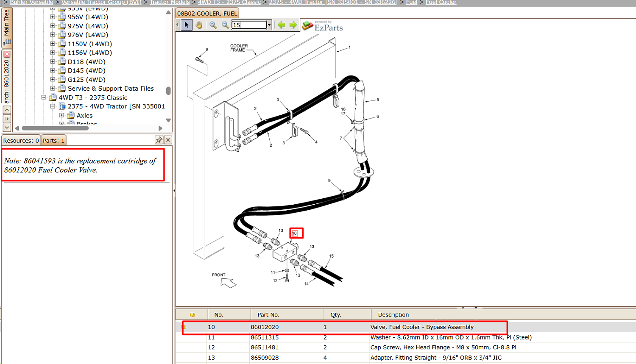Click the EzParts logo
636x364 pixels.
click(322, 26)
